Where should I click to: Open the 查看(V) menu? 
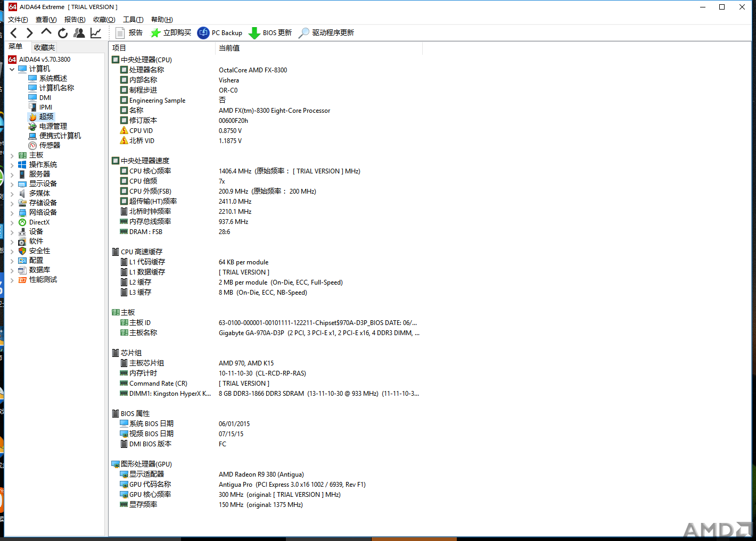(x=46, y=20)
